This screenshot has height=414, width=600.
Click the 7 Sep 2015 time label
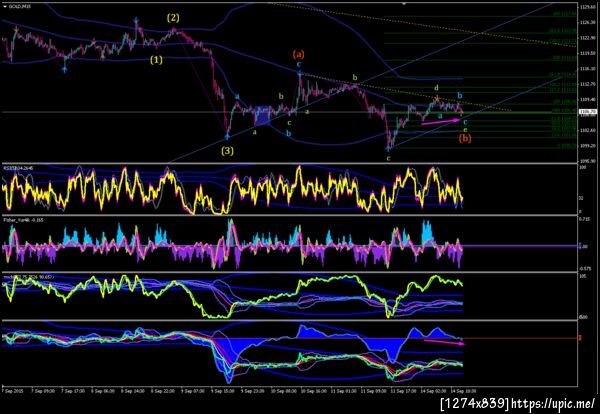[x=14, y=391]
